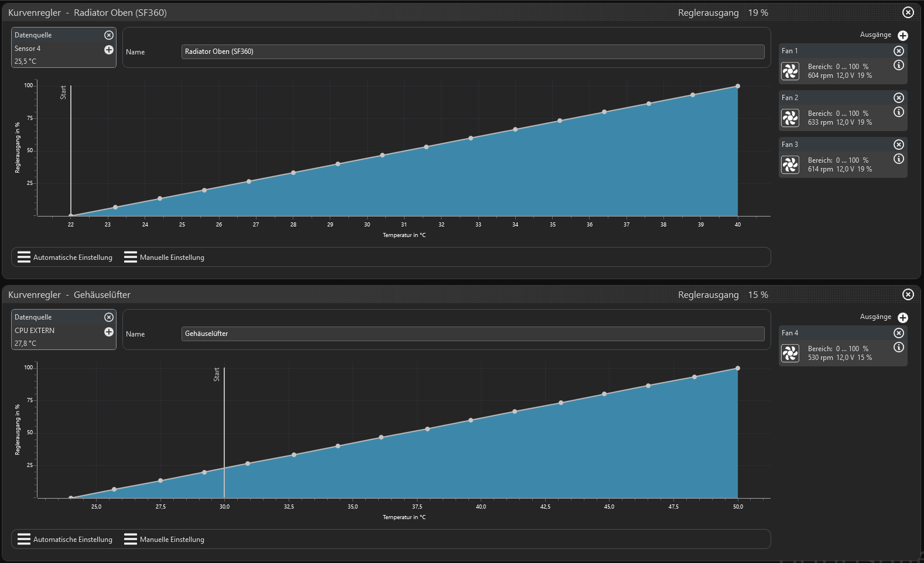The image size is (924, 563).
Task: Click the Datenquelle header above Sensor 4
Action: [x=33, y=35]
